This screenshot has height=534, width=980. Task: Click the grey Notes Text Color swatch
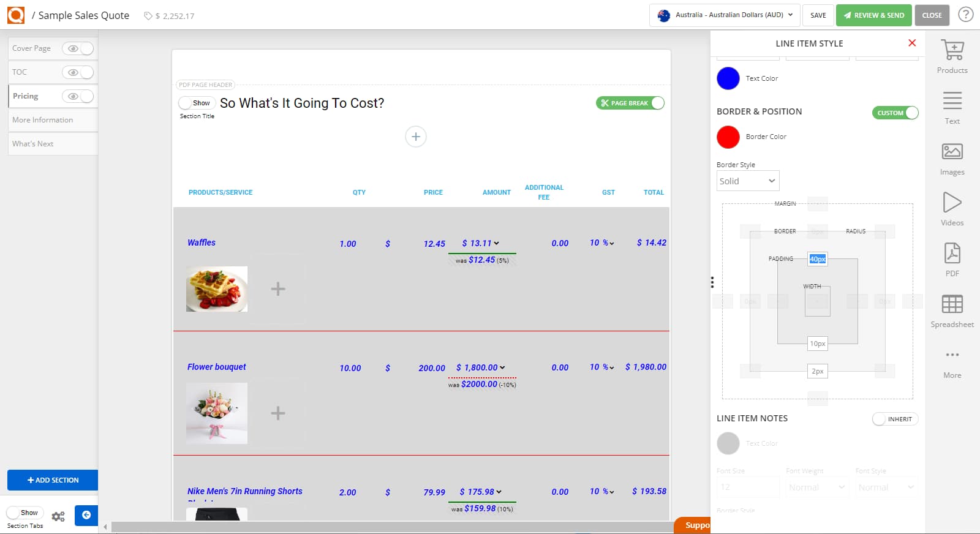coord(728,443)
